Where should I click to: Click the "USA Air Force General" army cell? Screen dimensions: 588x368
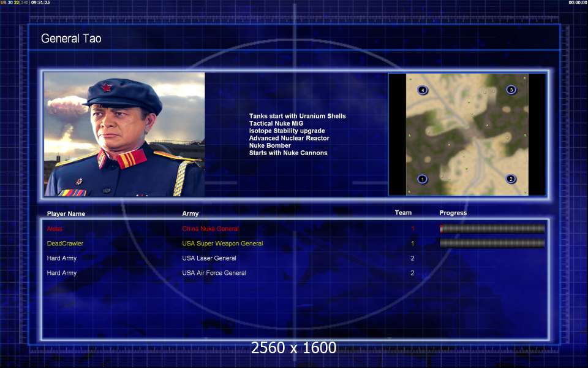click(214, 273)
